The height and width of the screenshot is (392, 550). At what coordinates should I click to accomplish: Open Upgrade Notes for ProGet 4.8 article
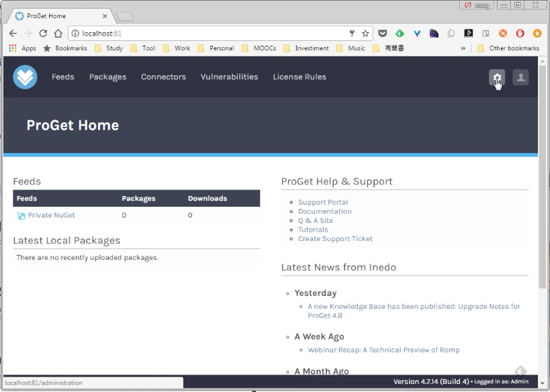pos(414,311)
